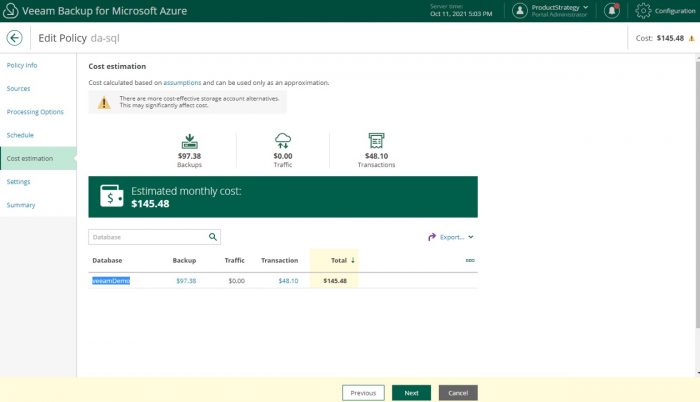Open the Policy Info step
Viewport: 700px width, 402px height.
pos(22,65)
